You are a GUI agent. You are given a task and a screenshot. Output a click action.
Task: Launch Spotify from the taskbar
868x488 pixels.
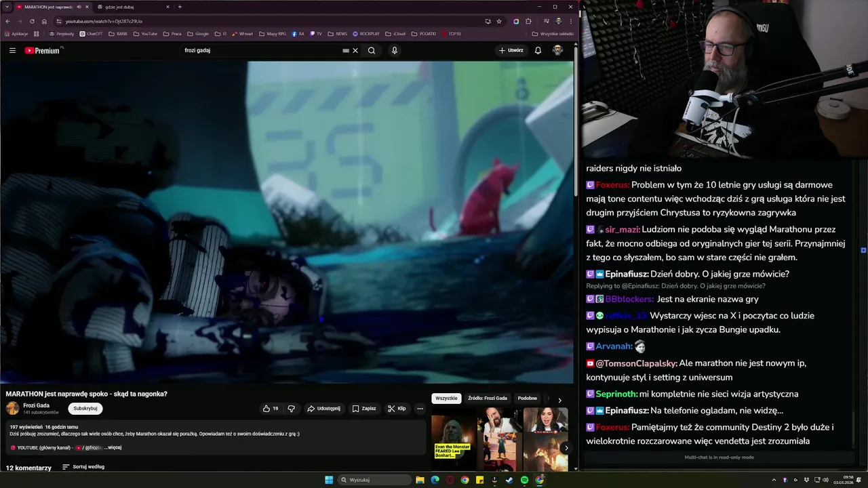coord(524,480)
